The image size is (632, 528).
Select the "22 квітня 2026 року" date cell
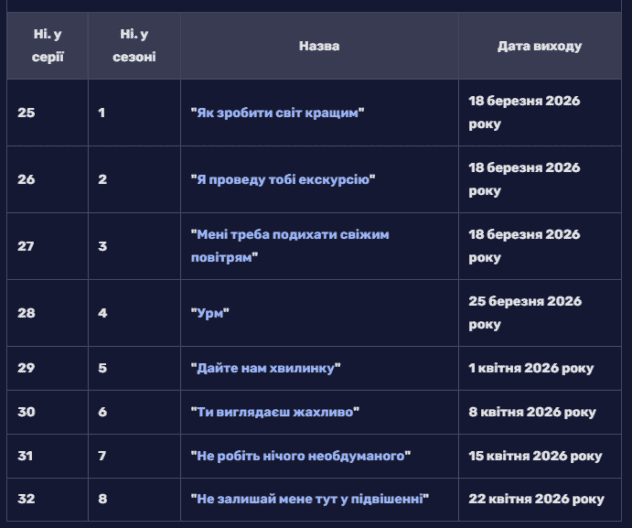click(x=536, y=499)
